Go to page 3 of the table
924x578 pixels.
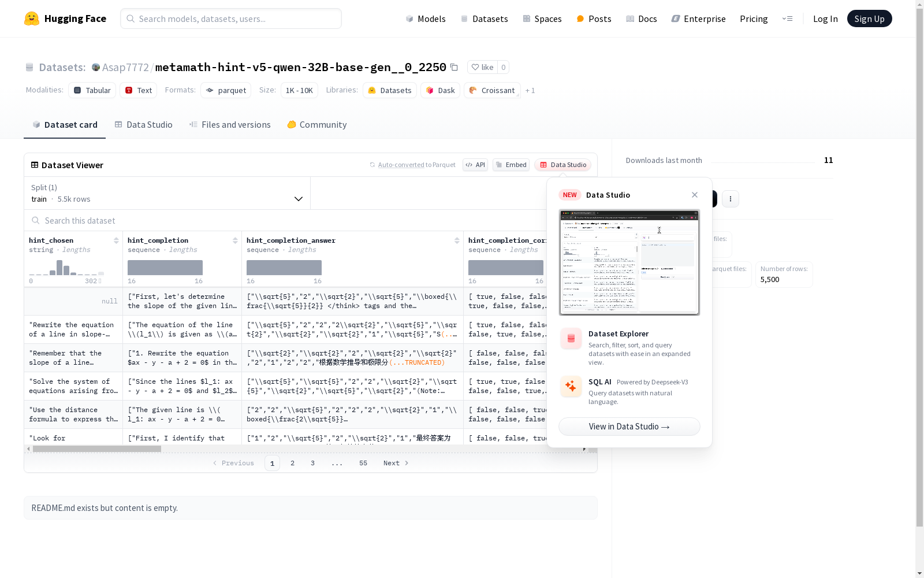[x=313, y=463]
